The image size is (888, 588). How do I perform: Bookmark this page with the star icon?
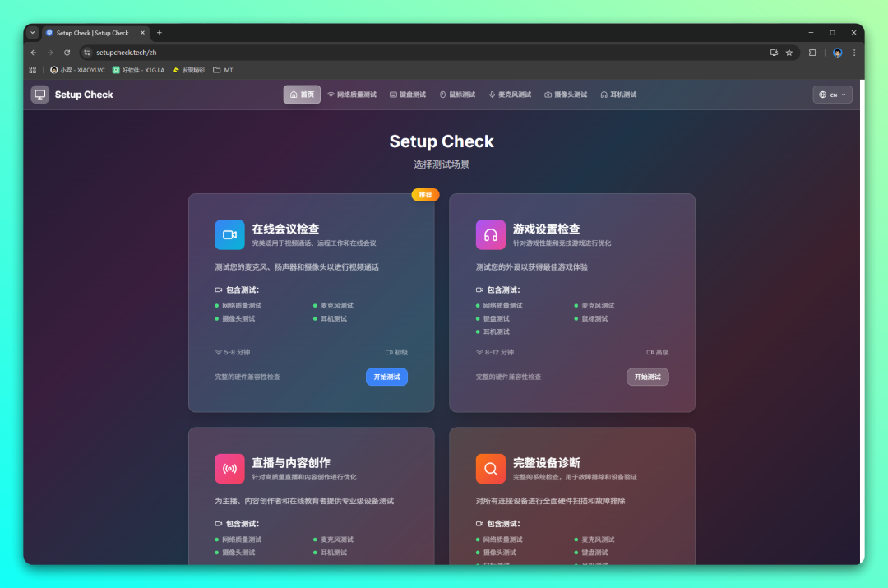click(x=789, y=53)
